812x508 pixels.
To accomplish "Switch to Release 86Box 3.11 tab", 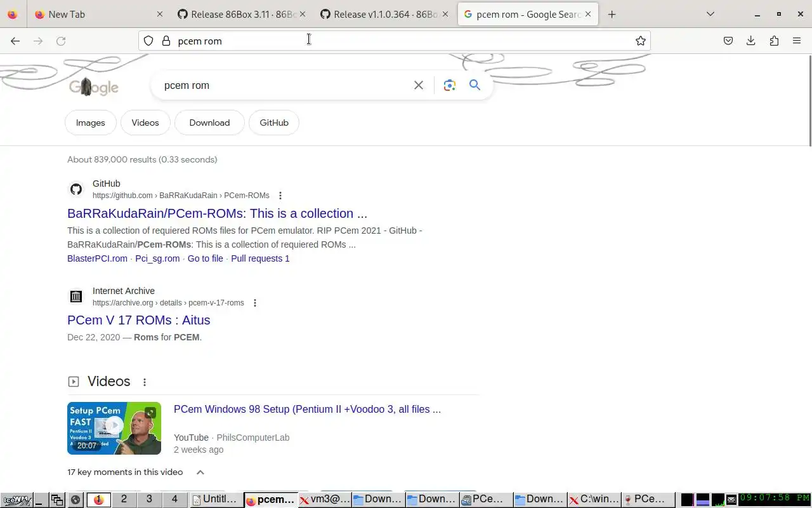I will pyautogui.click(x=241, y=14).
